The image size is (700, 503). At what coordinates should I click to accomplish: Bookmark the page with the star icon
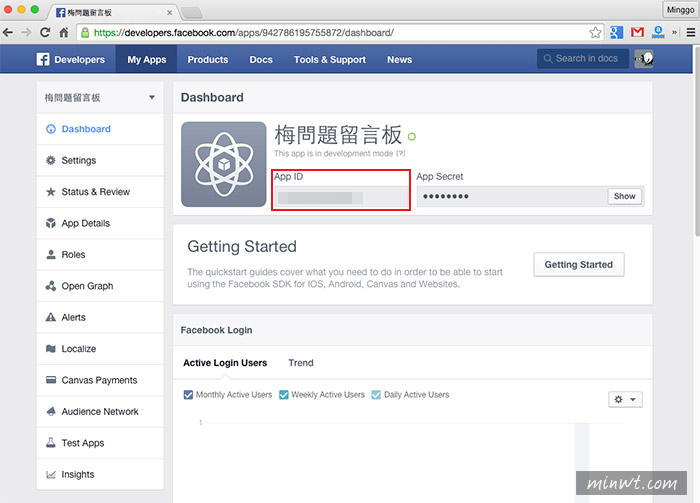tap(595, 33)
